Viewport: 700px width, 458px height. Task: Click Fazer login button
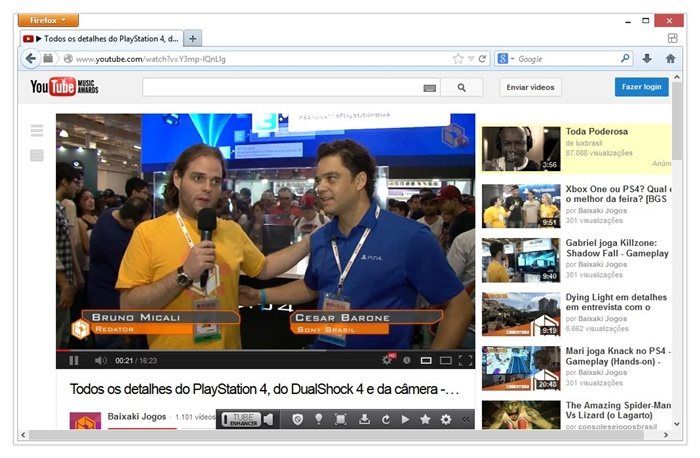(x=642, y=87)
